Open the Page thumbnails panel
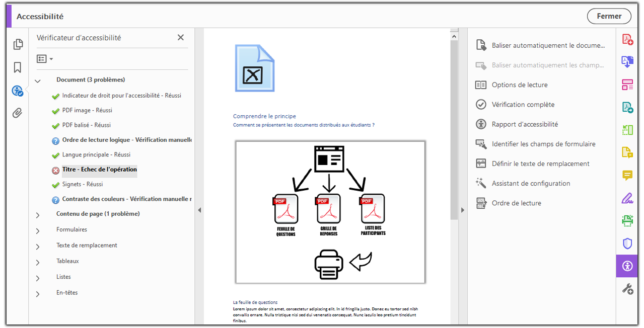This screenshot has height=328, width=644. pyautogui.click(x=18, y=44)
